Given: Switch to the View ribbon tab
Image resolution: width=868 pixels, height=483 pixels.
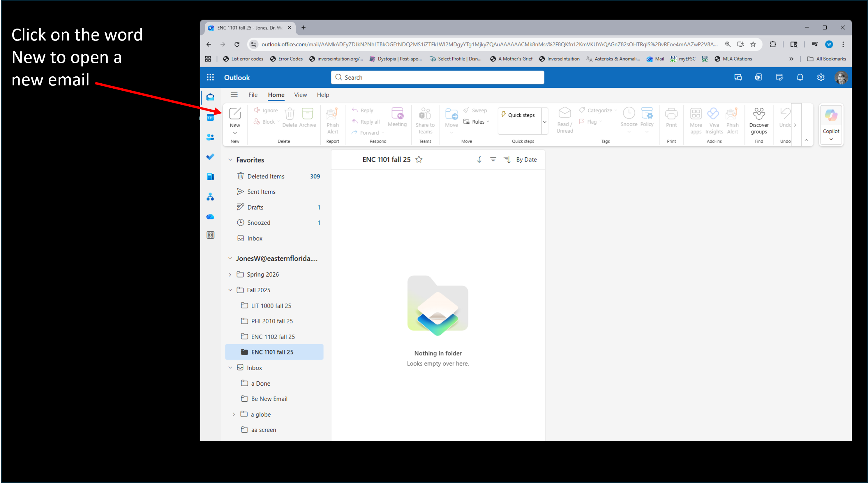Looking at the screenshot, I should click(300, 95).
